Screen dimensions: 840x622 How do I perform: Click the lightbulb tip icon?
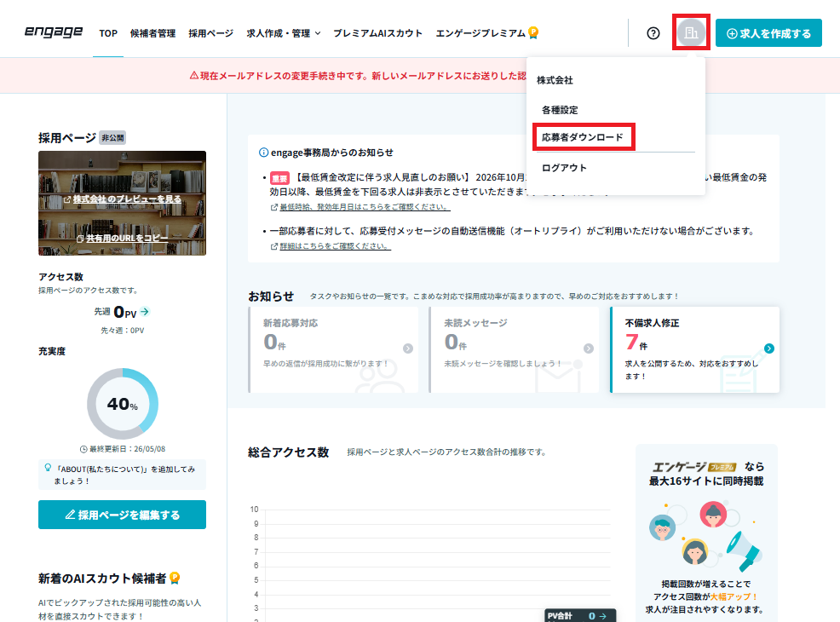point(48,468)
